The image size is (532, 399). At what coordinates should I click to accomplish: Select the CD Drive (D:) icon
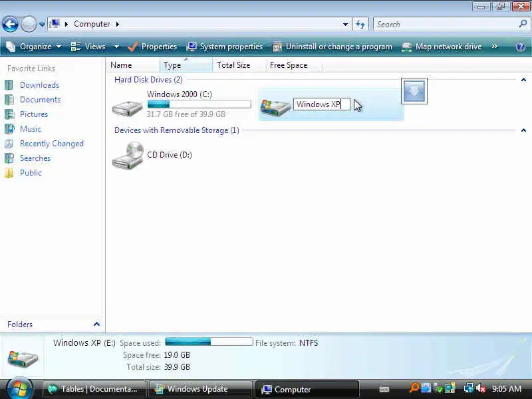[x=128, y=156]
